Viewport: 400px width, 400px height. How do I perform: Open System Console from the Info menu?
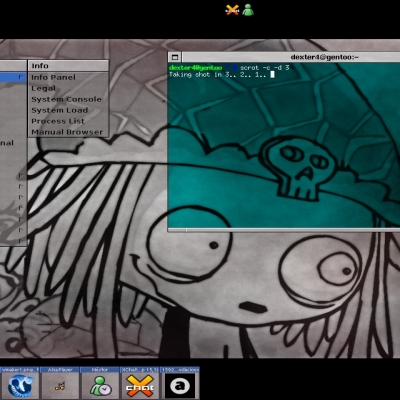pos(68,99)
